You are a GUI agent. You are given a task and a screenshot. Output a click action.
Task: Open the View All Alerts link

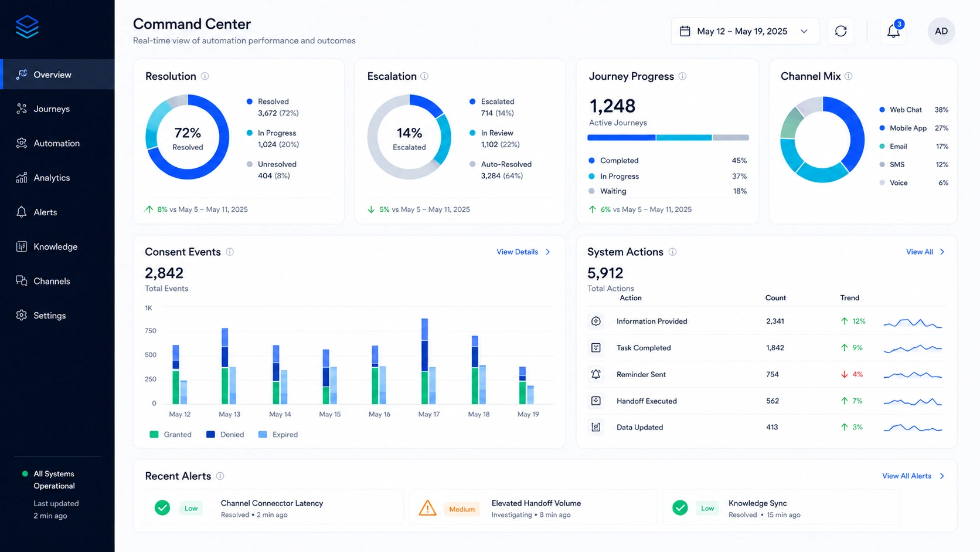click(x=914, y=476)
